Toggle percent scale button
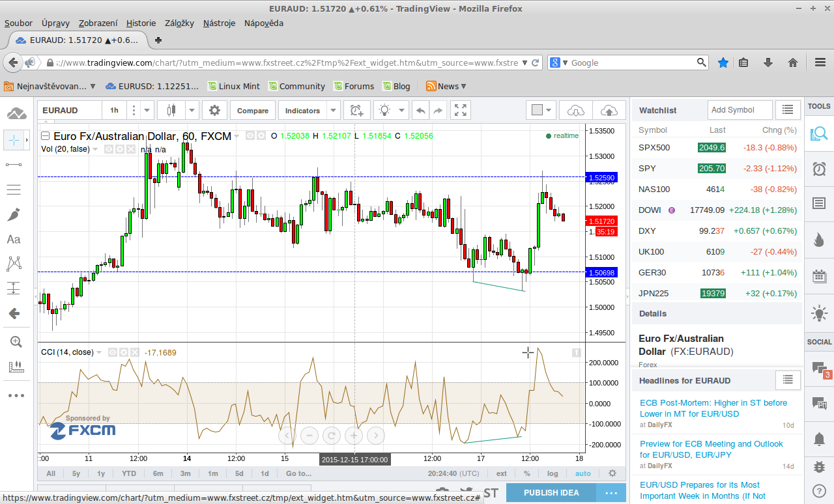The height and width of the screenshot is (504, 834). (526, 473)
